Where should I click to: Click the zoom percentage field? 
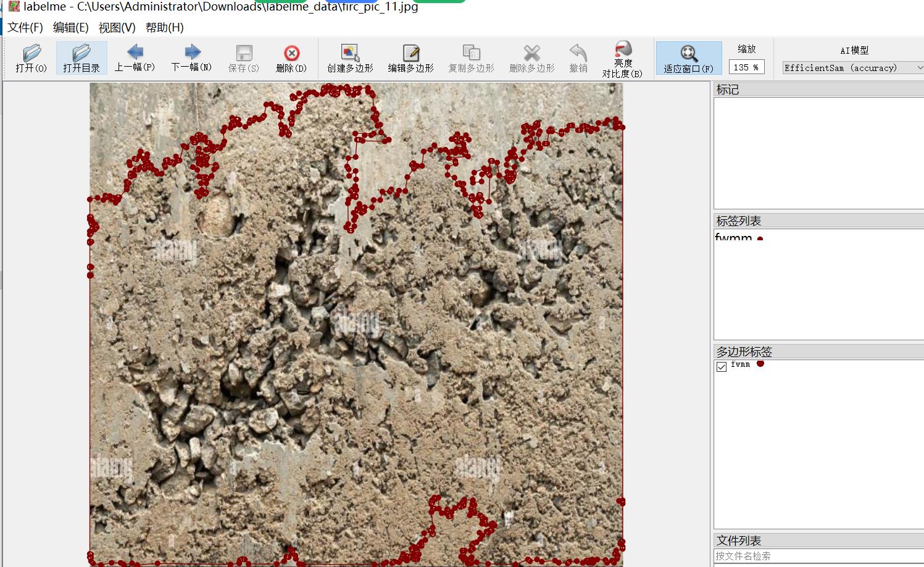[746, 67]
